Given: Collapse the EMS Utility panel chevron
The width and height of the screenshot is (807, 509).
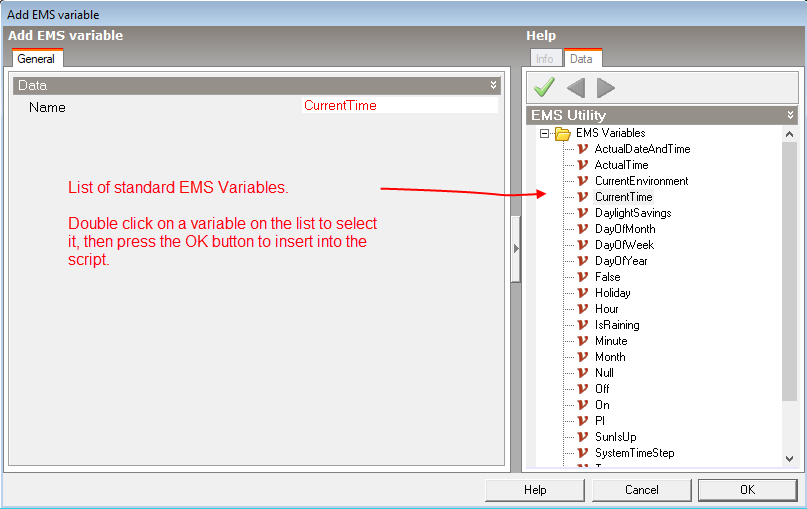Looking at the screenshot, I should pos(790,116).
